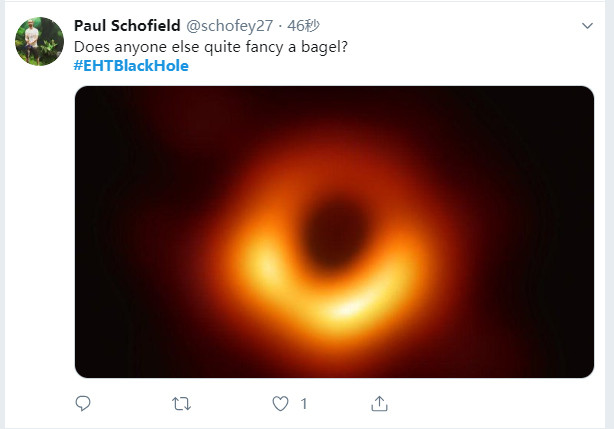Open the share icon for this tweet
614x429 pixels.
pyautogui.click(x=379, y=403)
